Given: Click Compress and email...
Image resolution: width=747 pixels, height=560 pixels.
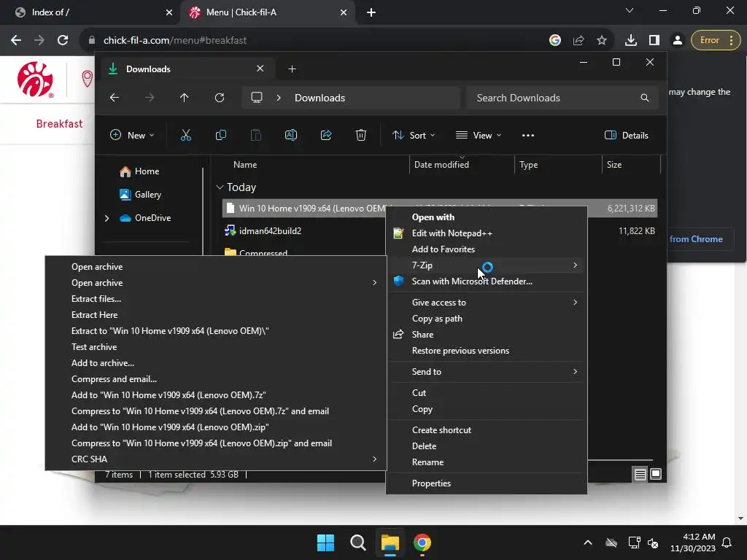Looking at the screenshot, I should tap(114, 379).
